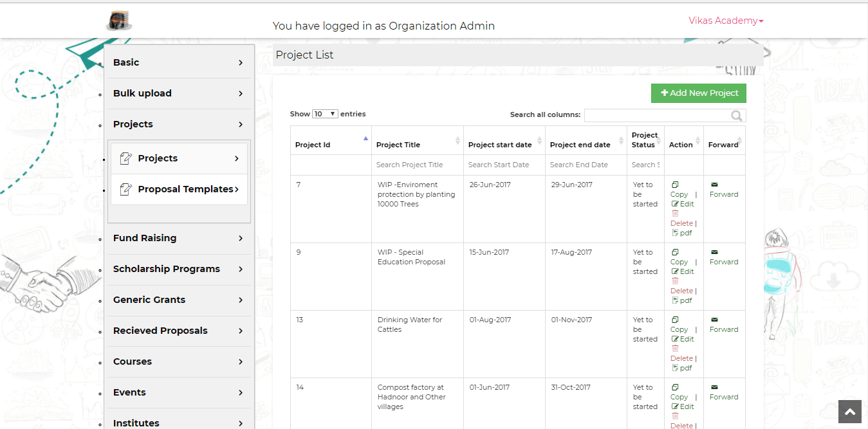Click the organization logo in header
868x429 pixels.
click(119, 21)
